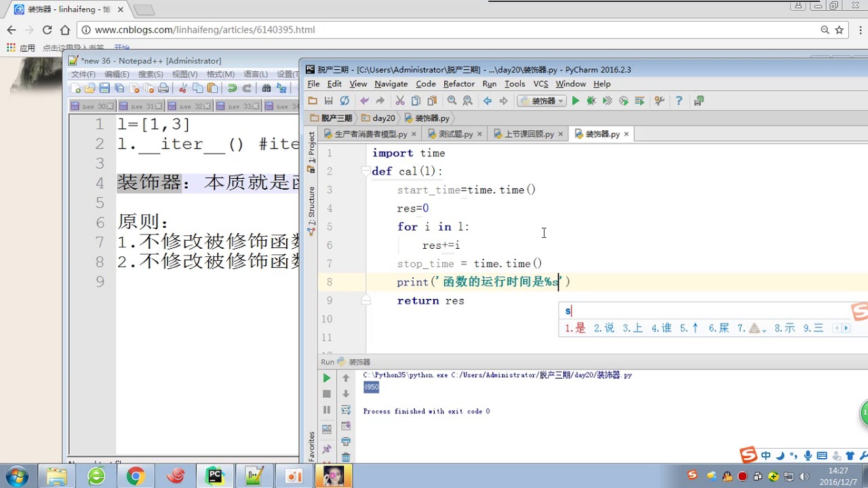Click the Chrome address bar URL
Viewport: 868px width, 488px height.
[205, 30]
